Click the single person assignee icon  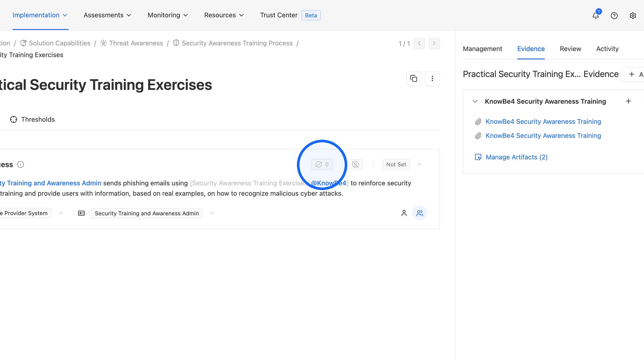(404, 213)
